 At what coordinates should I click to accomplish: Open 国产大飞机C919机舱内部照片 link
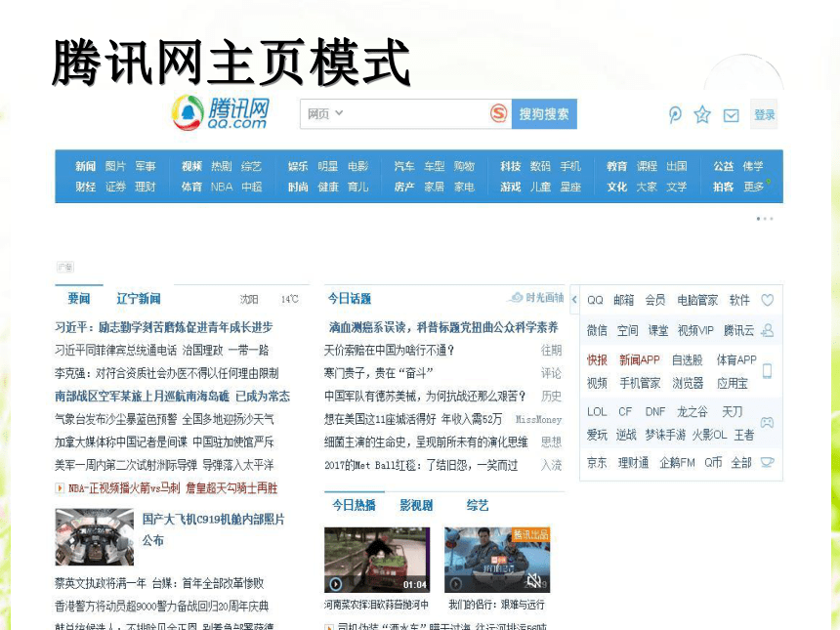point(213,529)
